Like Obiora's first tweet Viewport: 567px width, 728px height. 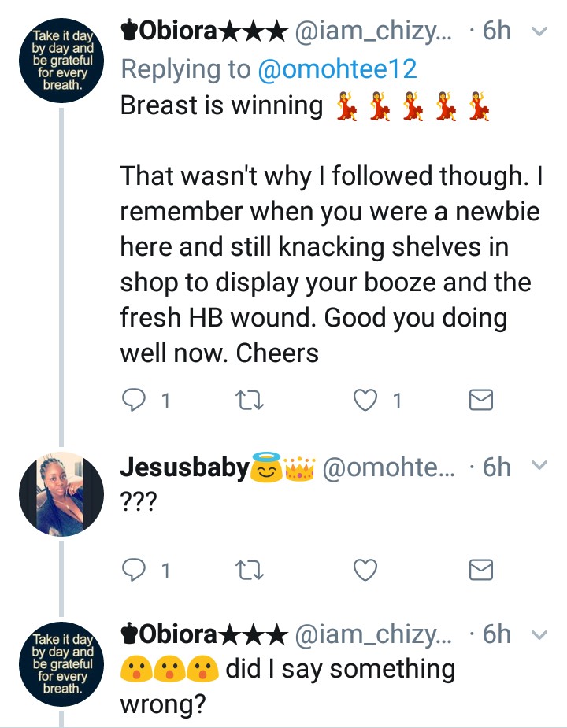click(365, 401)
